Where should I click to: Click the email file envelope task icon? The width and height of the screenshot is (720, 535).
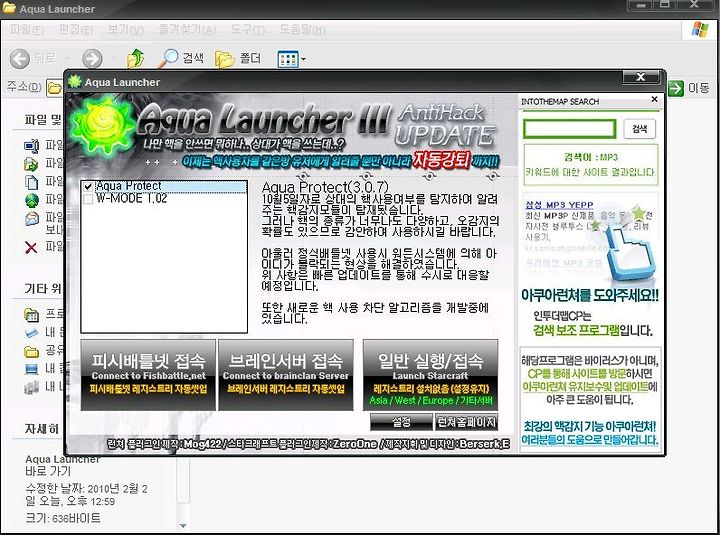coord(32,219)
